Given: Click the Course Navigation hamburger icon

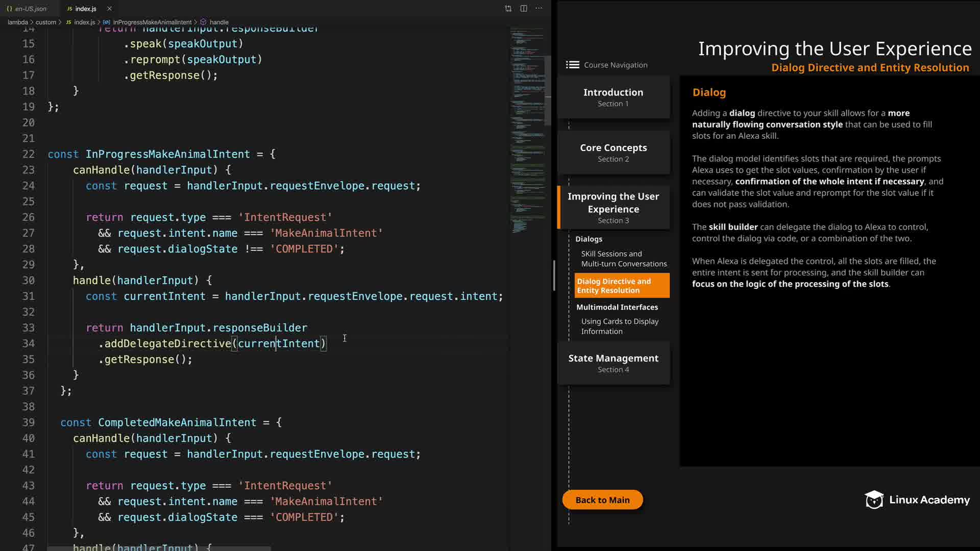Looking at the screenshot, I should (572, 65).
